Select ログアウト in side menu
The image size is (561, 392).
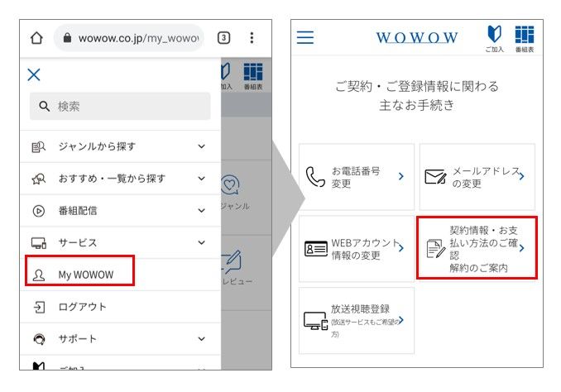[x=120, y=307]
